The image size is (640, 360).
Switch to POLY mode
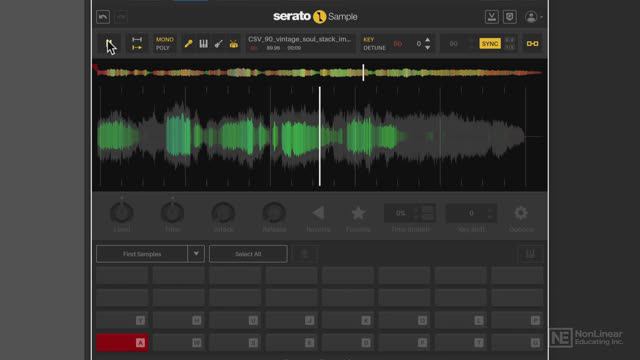coord(163,48)
